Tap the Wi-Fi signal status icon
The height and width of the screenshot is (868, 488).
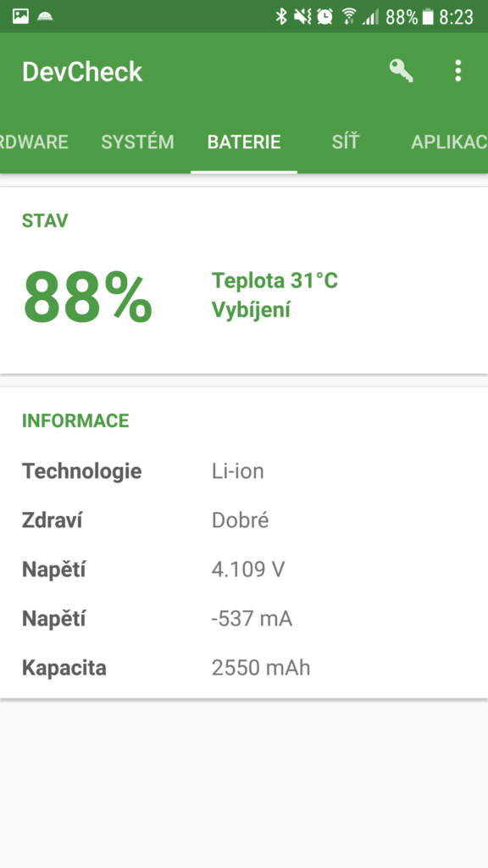click(348, 17)
